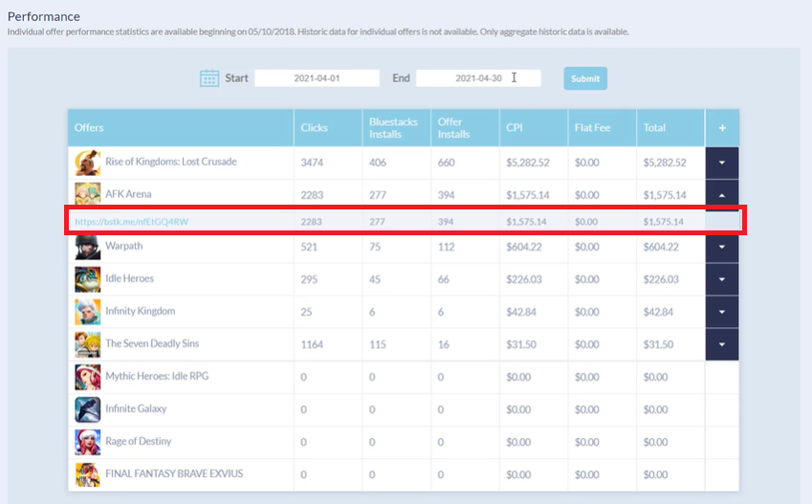Image resolution: width=812 pixels, height=504 pixels.
Task: Click the plus icon in table header
Action: [722, 128]
